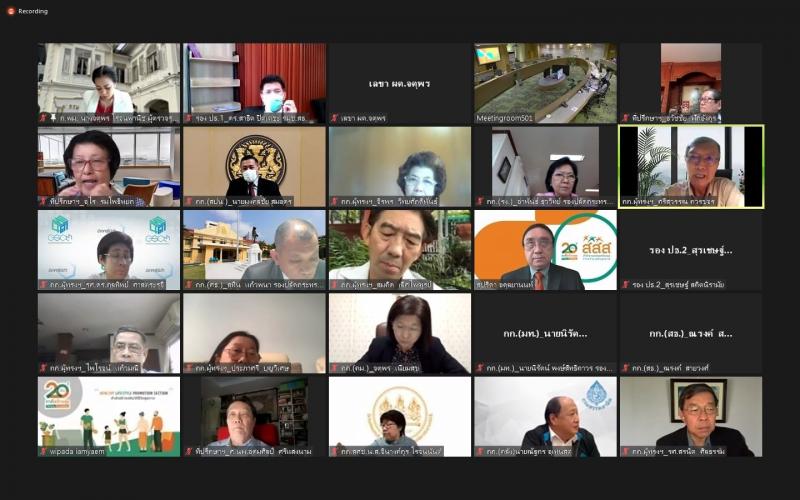Select the woman in dark blazer looking down tile
This screenshot has width=800, height=500.
pyautogui.click(x=400, y=333)
